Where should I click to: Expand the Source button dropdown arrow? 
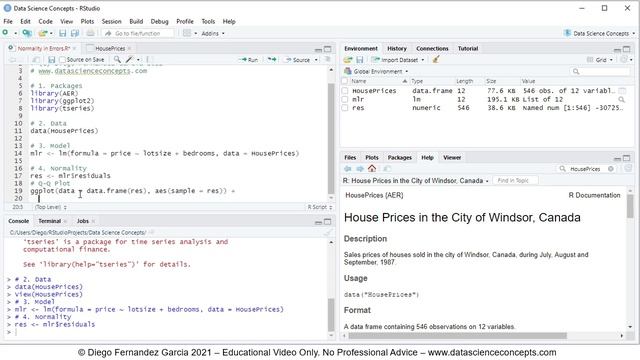pos(316,60)
